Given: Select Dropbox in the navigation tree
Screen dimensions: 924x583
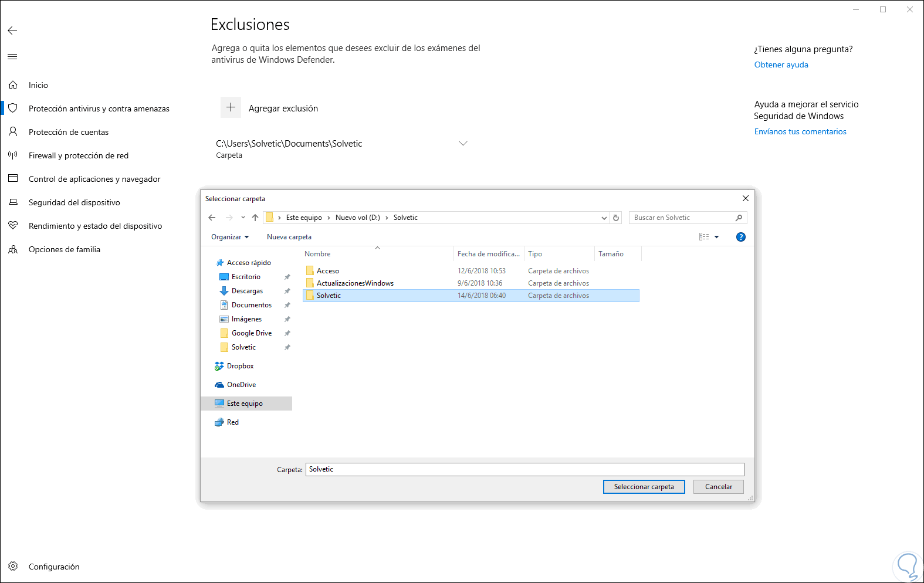Looking at the screenshot, I should (240, 366).
